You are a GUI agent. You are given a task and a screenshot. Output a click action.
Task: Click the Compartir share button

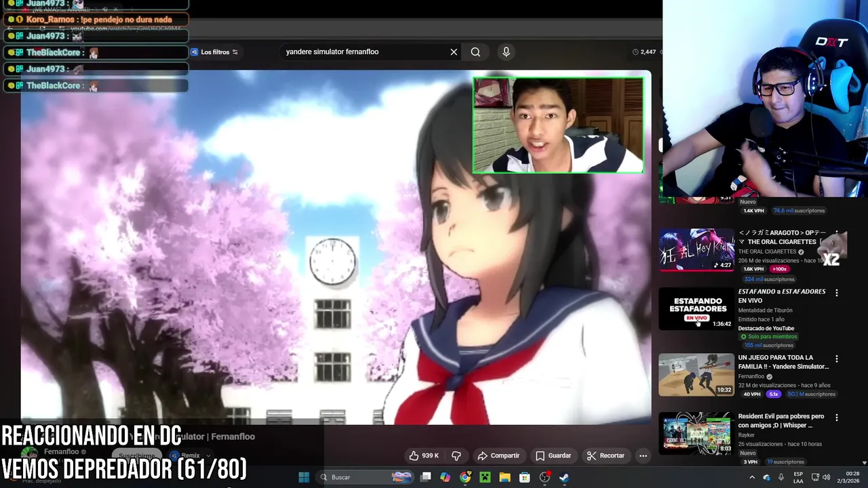[498, 455]
